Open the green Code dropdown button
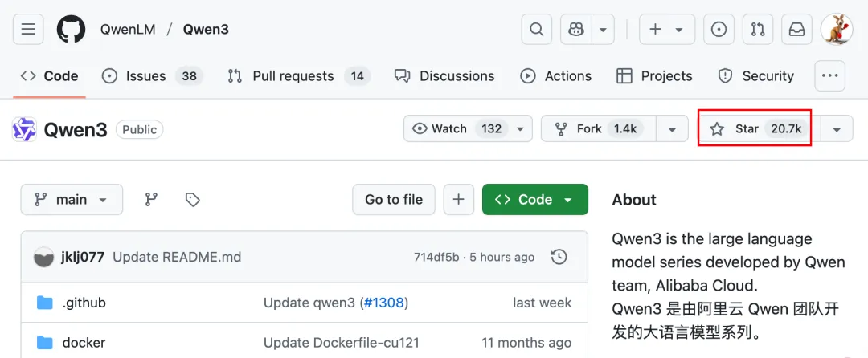The width and height of the screenshot is (868, 358). click(x=534, y=199)
